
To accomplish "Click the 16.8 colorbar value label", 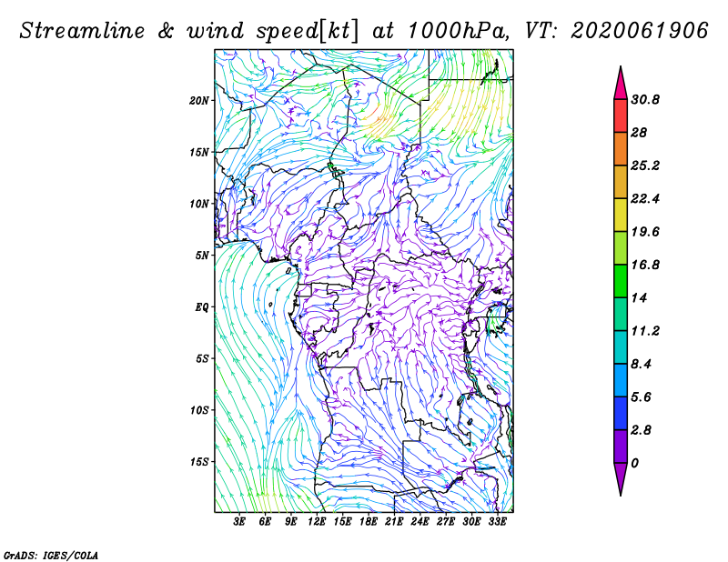I will click(645, 265).
